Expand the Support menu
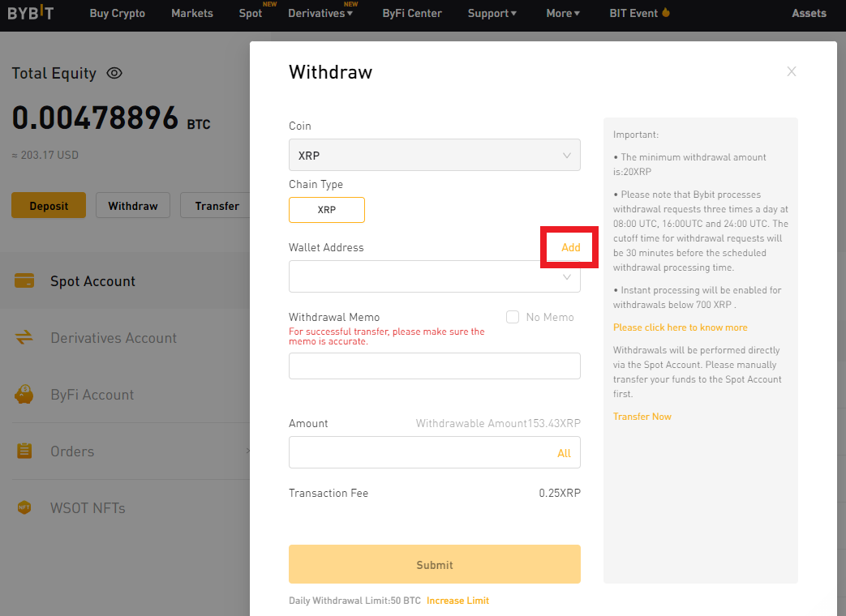This screenshot has height=616, width=846. pyautogui.click(x=492, y=13)
